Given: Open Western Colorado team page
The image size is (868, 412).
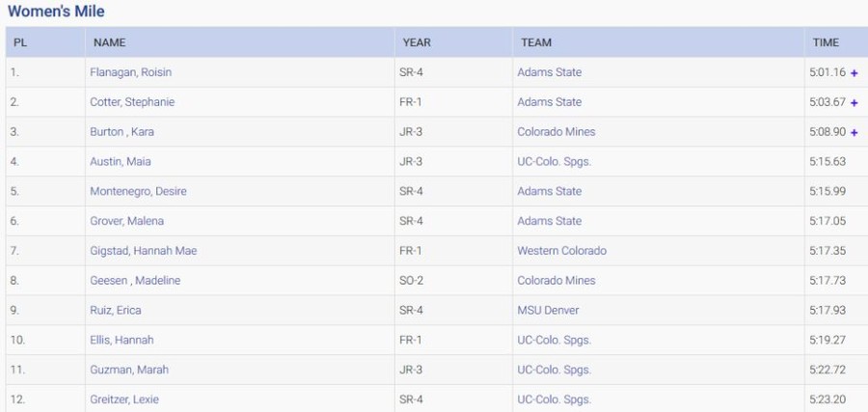Looking at the screenshot, I should click(562, 251).
